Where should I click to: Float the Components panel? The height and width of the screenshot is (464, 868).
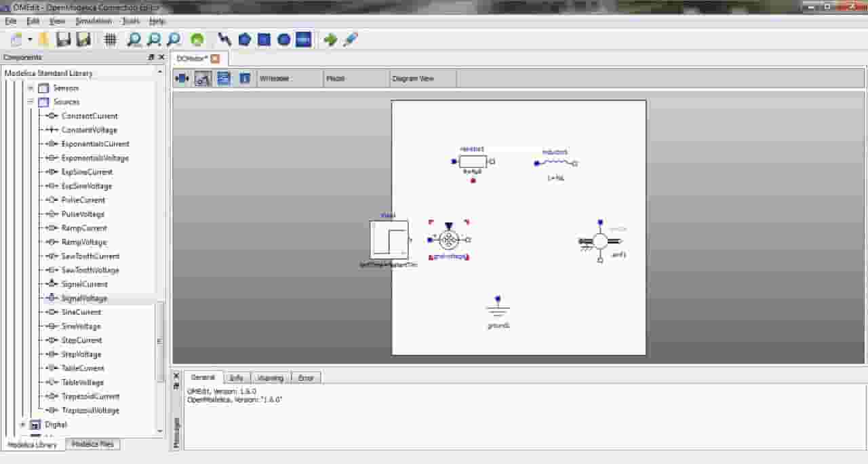tap(151, 58)
